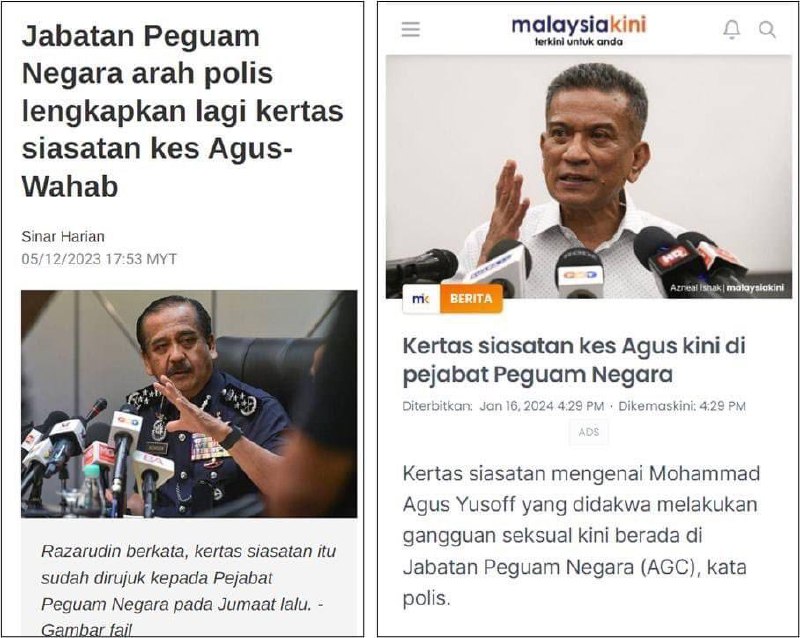Select the orange BERITA category tag
Screen dimensions: 800x638
coord(471,299)
